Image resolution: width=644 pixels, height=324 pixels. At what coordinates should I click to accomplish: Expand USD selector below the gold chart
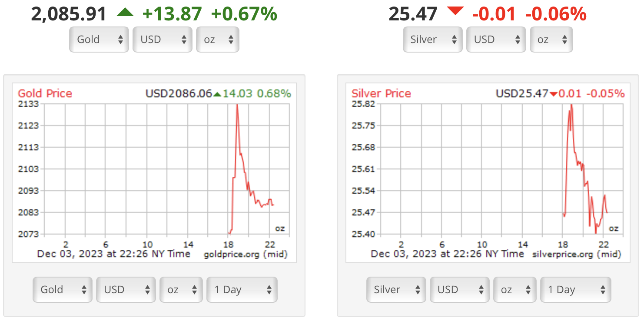tap(126, 290)
